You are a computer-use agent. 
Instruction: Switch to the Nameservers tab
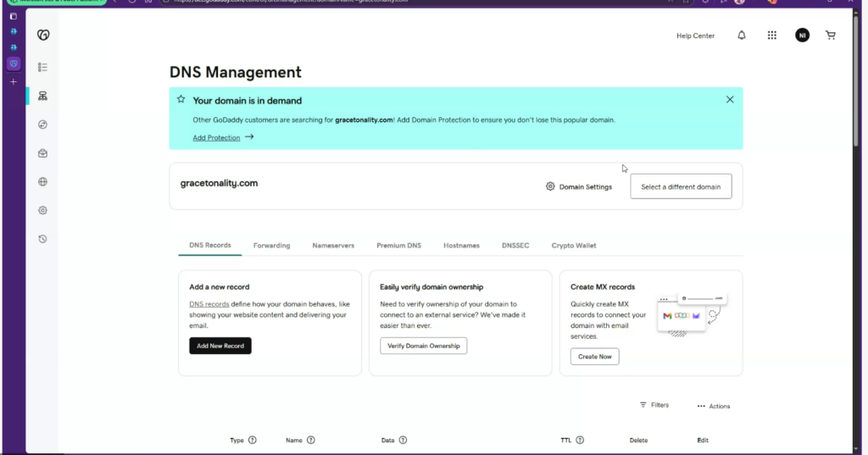(333, 245)
